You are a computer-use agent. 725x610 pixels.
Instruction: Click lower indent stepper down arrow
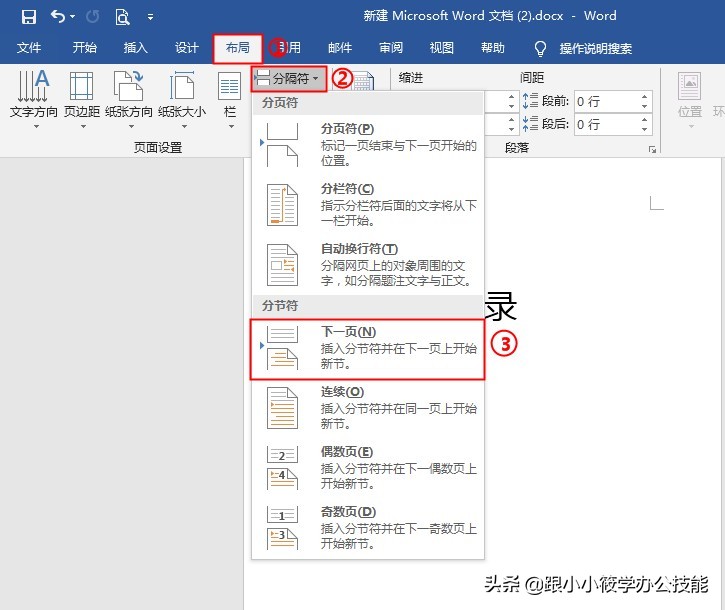coord(511,130)
